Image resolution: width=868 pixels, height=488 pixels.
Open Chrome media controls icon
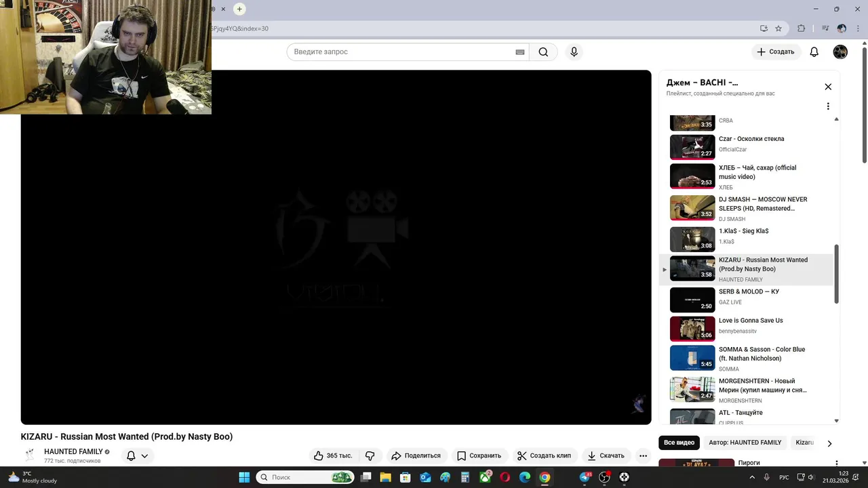point(825,28)
